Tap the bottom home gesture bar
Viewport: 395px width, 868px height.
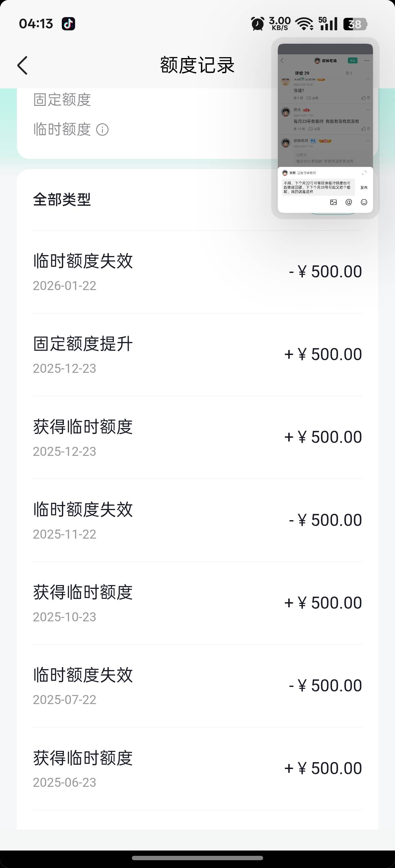tap(197, 858)
